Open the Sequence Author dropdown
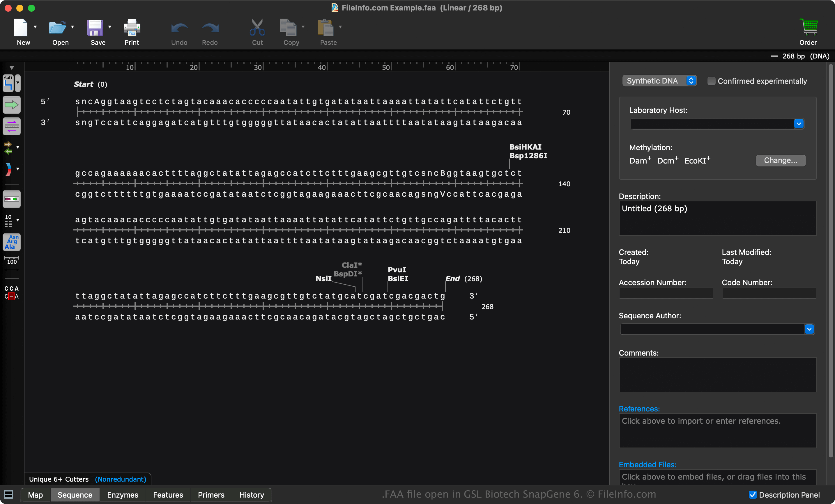 [x=809, y=329]
